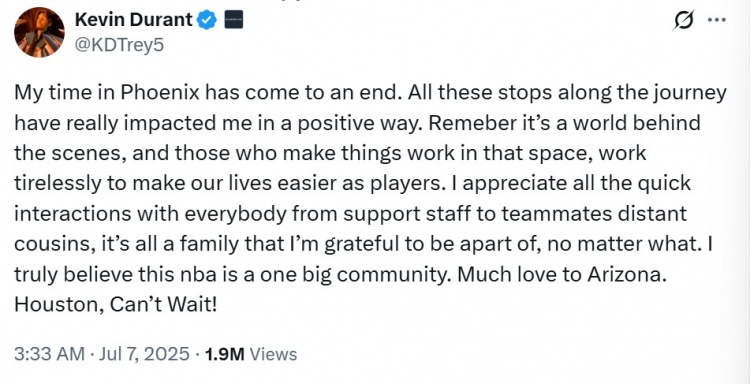Open the @KDTrey5 handle link
Screen dimensions: 750x384
(x=119, y=45)
